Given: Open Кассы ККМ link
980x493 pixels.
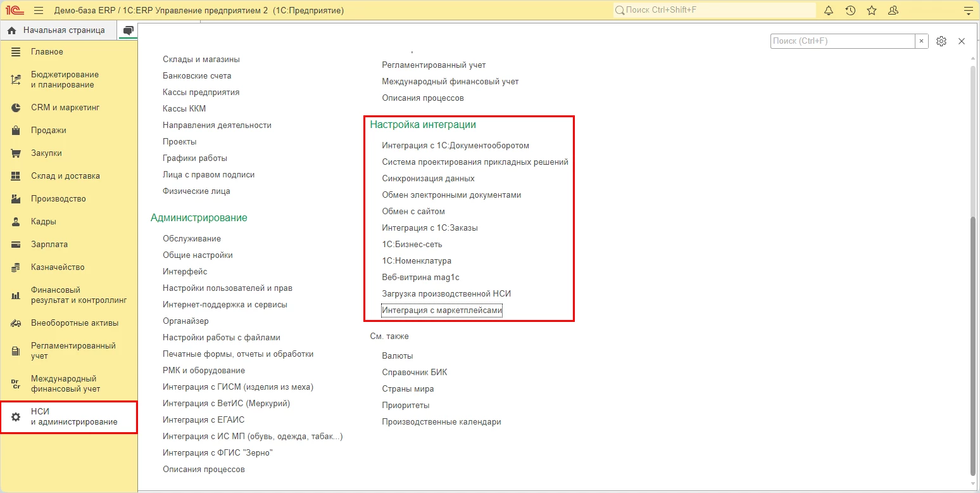Looking at the screenshot, I should pyautogui.click(x=184, y=109).
